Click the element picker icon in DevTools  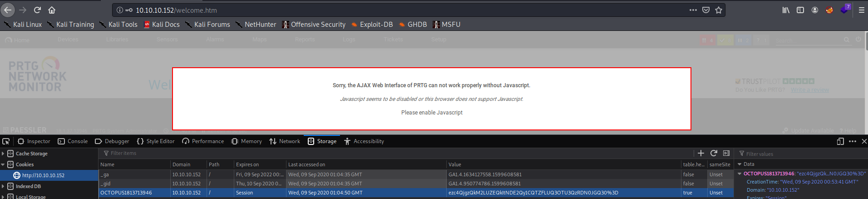[6, 141]
